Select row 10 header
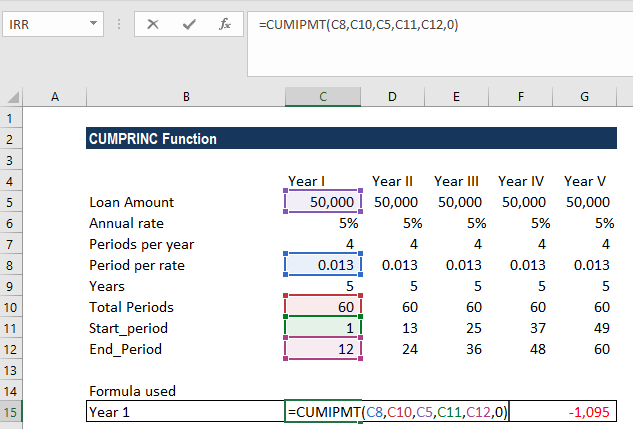Screen dimensions: 633x429 10,308
